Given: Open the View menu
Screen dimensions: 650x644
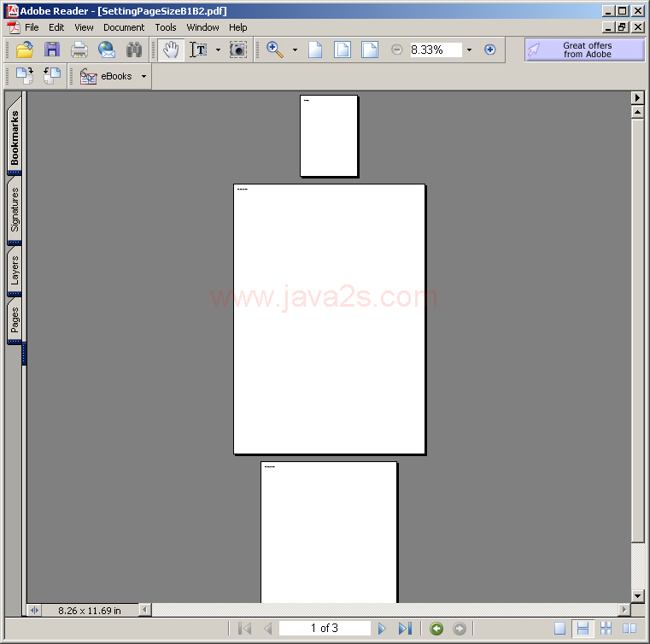Looking at the screenshot, I should point(84,27).
